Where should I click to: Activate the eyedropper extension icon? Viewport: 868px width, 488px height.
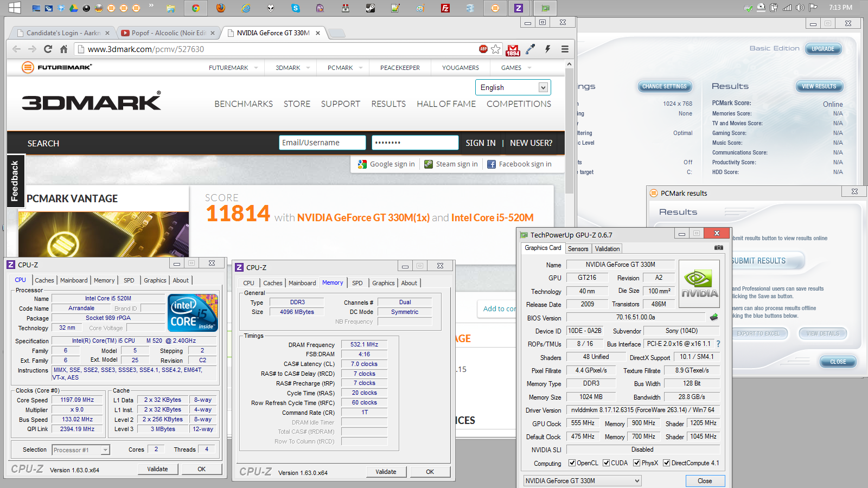click(x=530, y=49)
